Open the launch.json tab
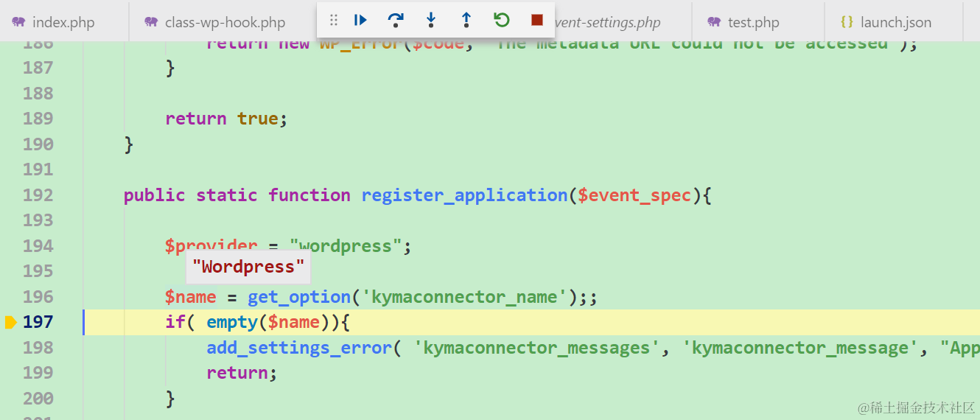The width and height of the screenshot is (980, 420). click(x=895, y=22)
